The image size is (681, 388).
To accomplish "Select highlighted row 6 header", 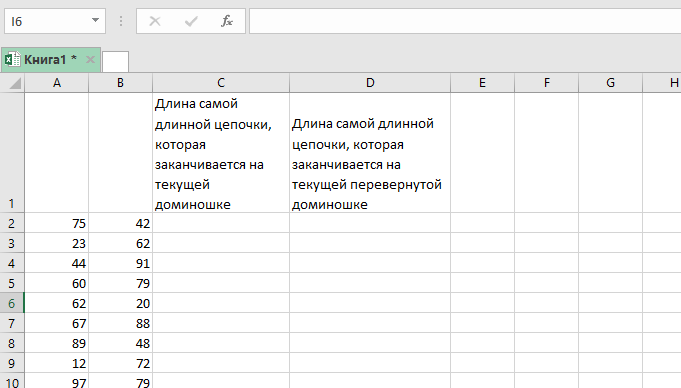I will [x=12, y=303].
